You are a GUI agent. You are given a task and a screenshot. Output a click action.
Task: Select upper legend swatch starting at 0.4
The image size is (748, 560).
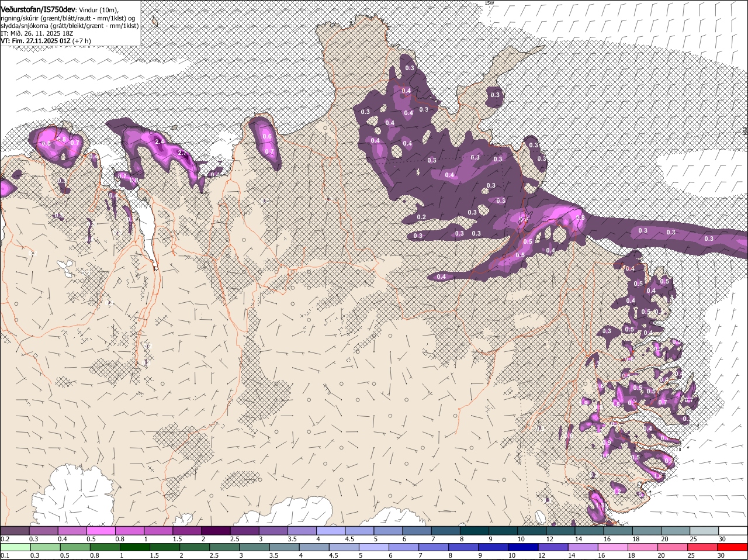point(72,530)
